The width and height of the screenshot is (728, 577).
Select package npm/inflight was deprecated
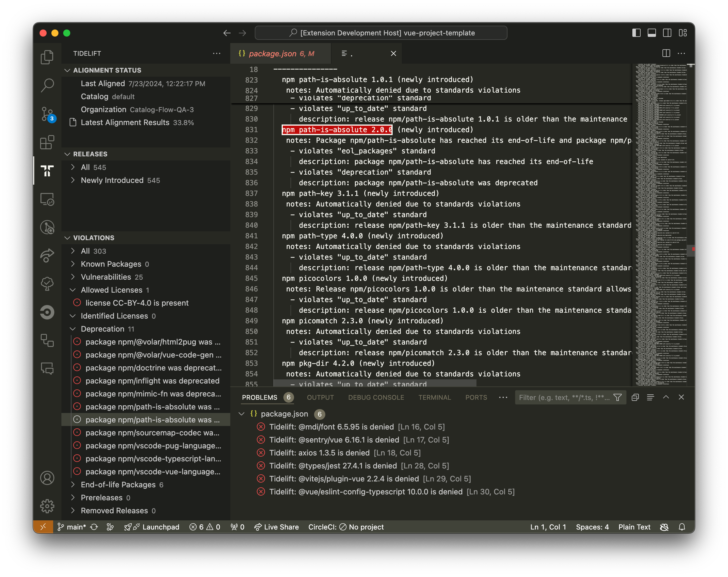[146, 381]
